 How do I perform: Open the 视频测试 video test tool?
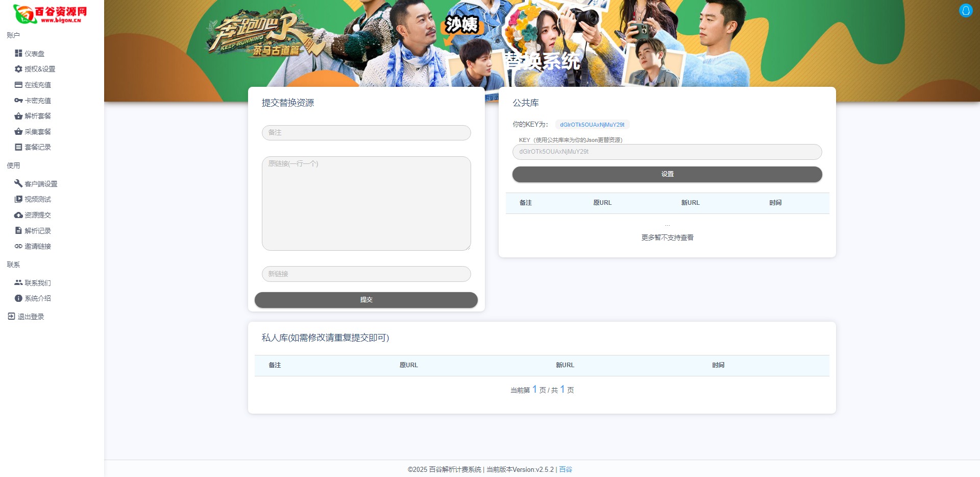37,199
